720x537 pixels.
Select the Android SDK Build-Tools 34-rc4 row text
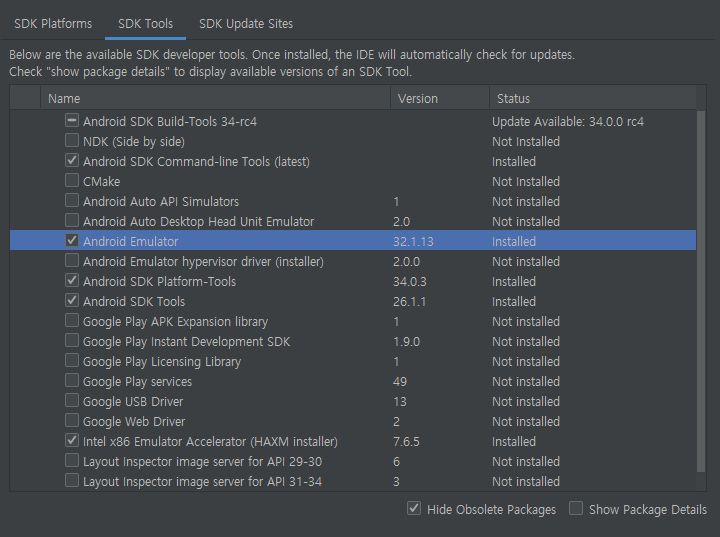169,122
